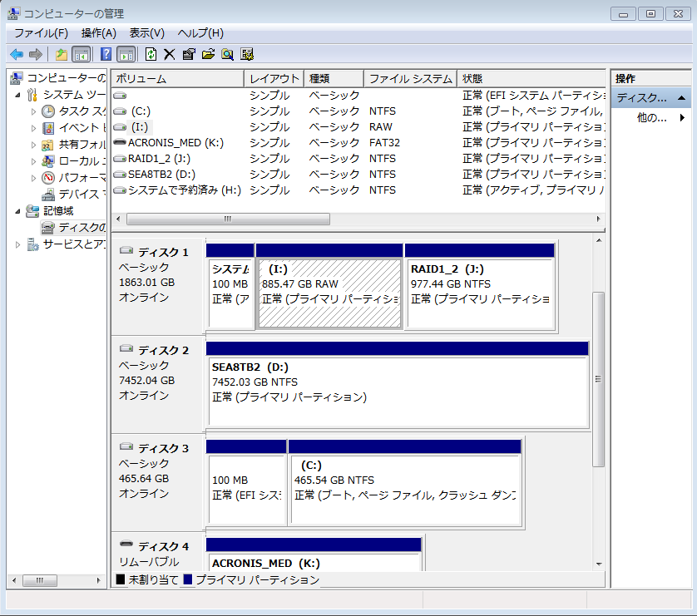697x616 pixels.
Task: Open the 操作(A) menu
Action: (x=98, y=33)
